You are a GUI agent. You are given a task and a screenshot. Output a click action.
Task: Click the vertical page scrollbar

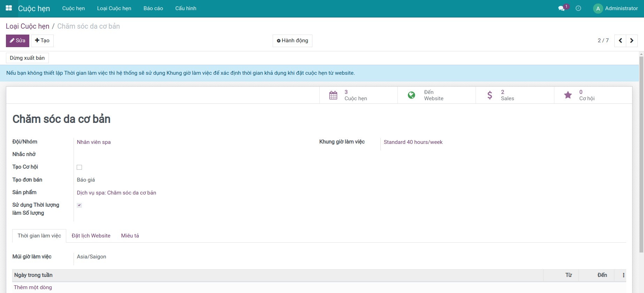[x=641, y=154]
